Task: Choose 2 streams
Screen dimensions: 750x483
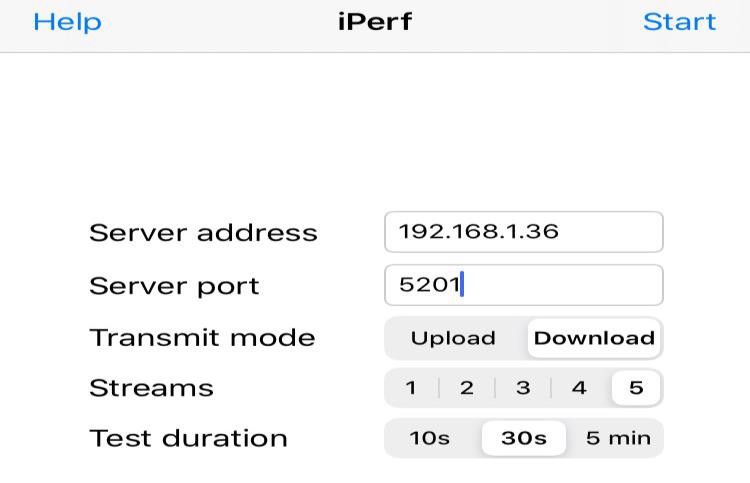Action: point(467,388)
